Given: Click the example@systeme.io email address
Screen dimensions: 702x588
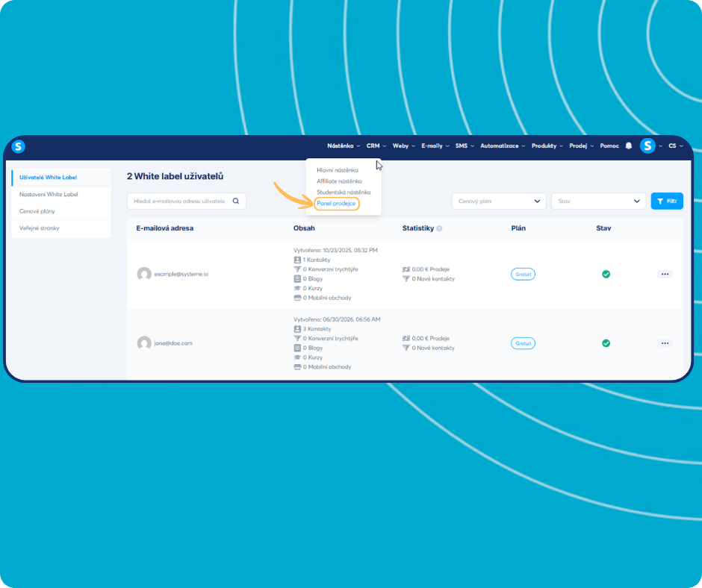Looking at the screenshot, I should [x=181, y=275].
